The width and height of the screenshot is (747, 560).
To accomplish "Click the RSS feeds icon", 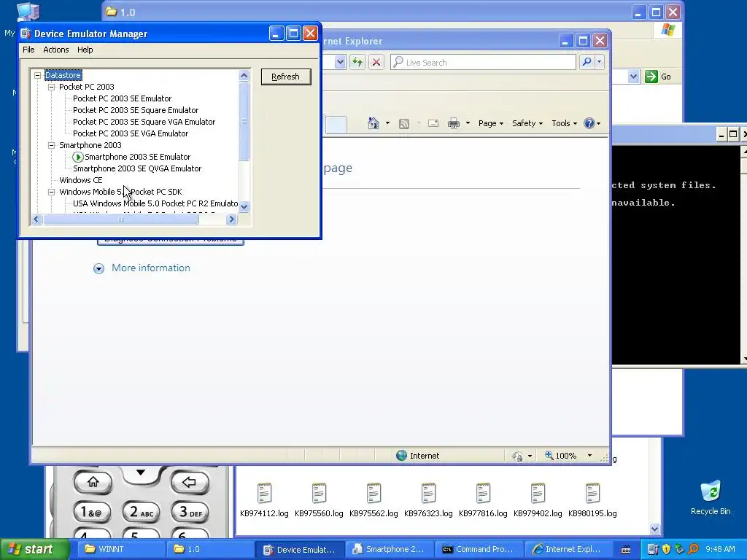I will point(404,124).
